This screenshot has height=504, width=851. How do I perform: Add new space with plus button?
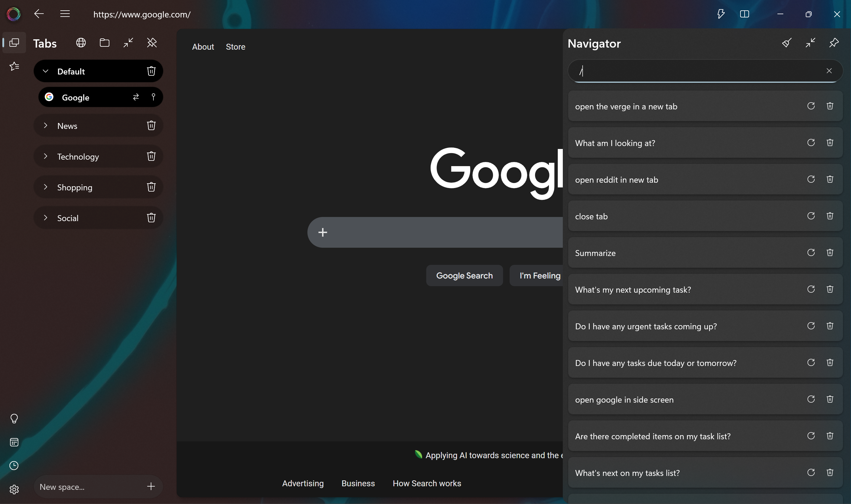tap(151, 487)
